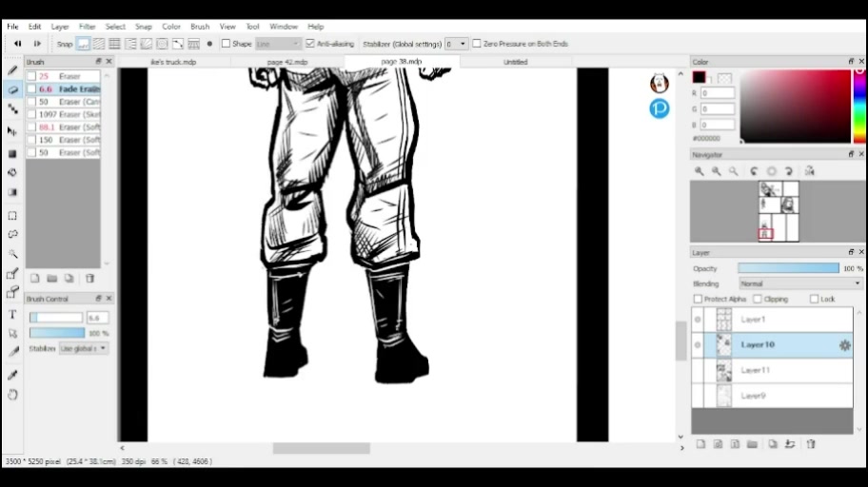
Task: Select the Select Pen tool
Action: (x=12, y=273)
